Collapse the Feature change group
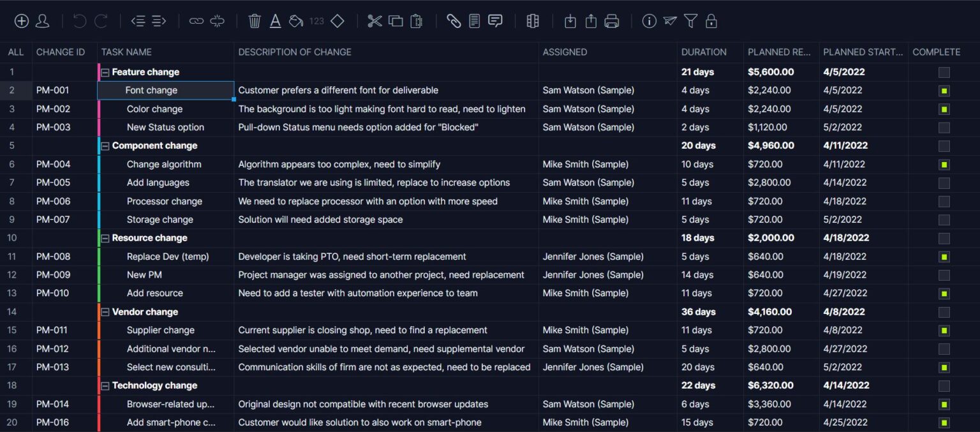This screenshot has height=432, width=980. pyautogui.click(x=105, y=71)
